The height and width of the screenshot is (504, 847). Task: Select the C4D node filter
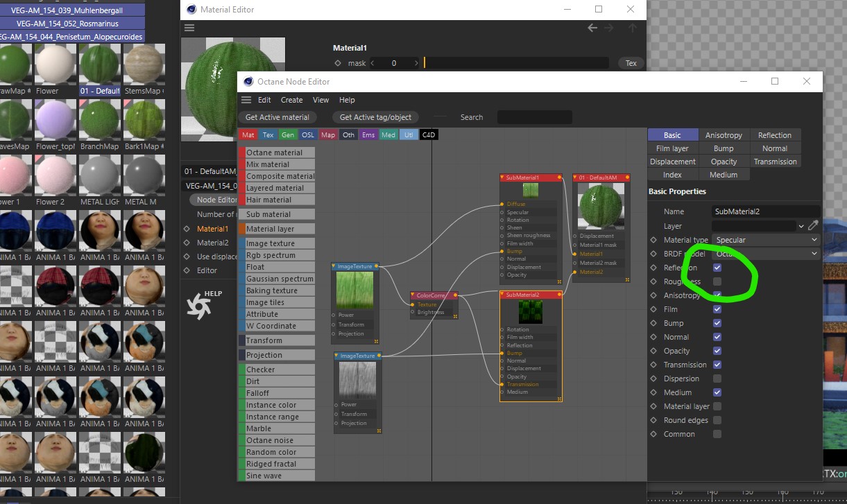tap(429, 135)
